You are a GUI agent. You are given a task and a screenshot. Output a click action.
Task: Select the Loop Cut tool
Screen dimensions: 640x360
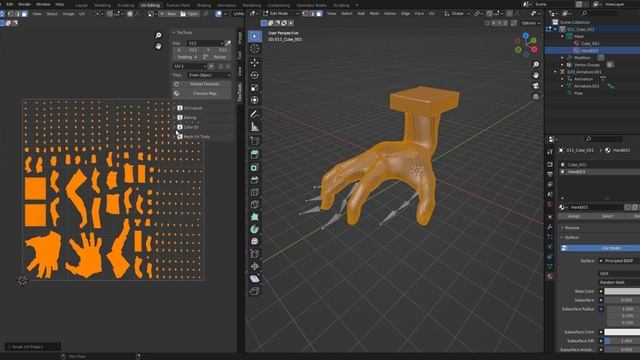(x=255, y=192)
